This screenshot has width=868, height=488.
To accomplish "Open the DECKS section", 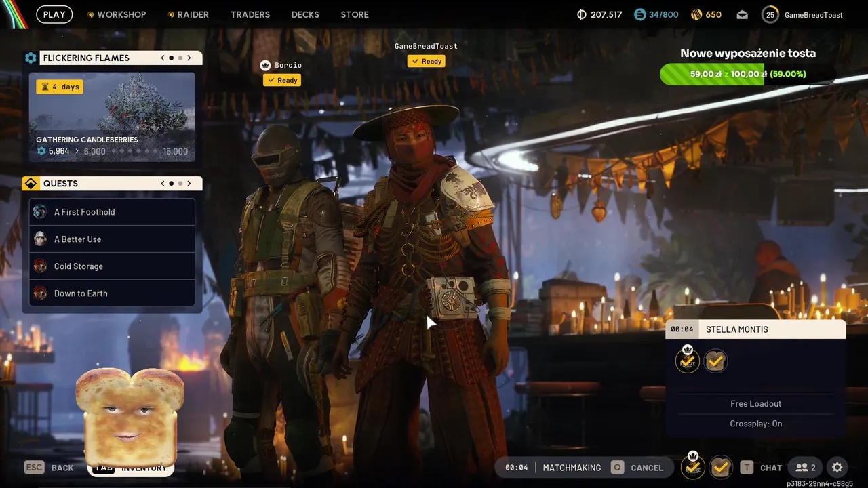I will 305,14.
